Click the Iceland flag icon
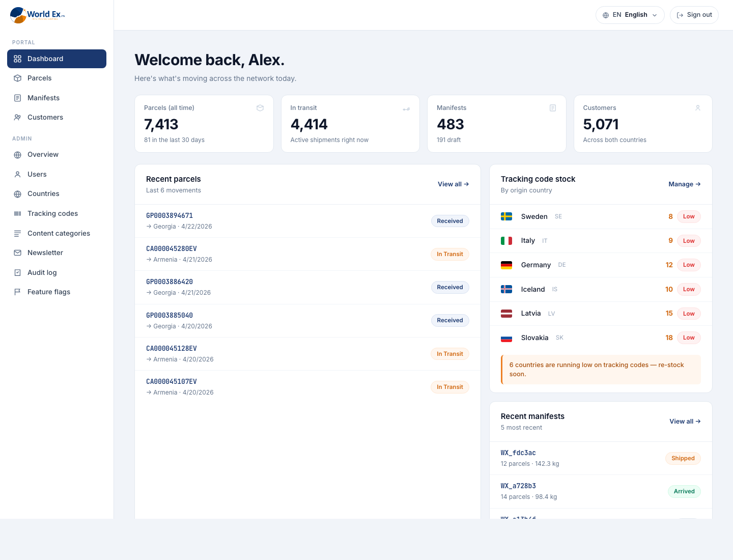 click(506, 289)
